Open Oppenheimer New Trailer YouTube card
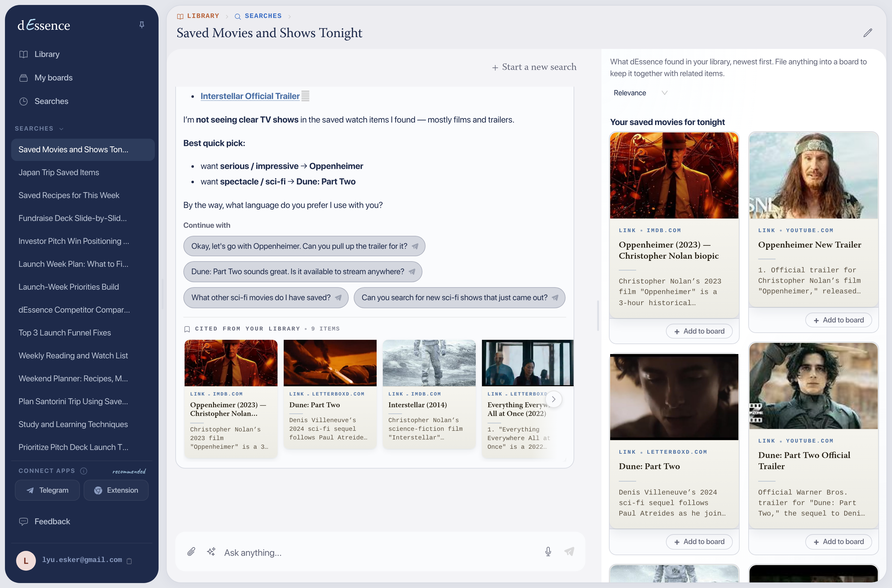This screenshot has width=892, height=588. pos(813,219)
